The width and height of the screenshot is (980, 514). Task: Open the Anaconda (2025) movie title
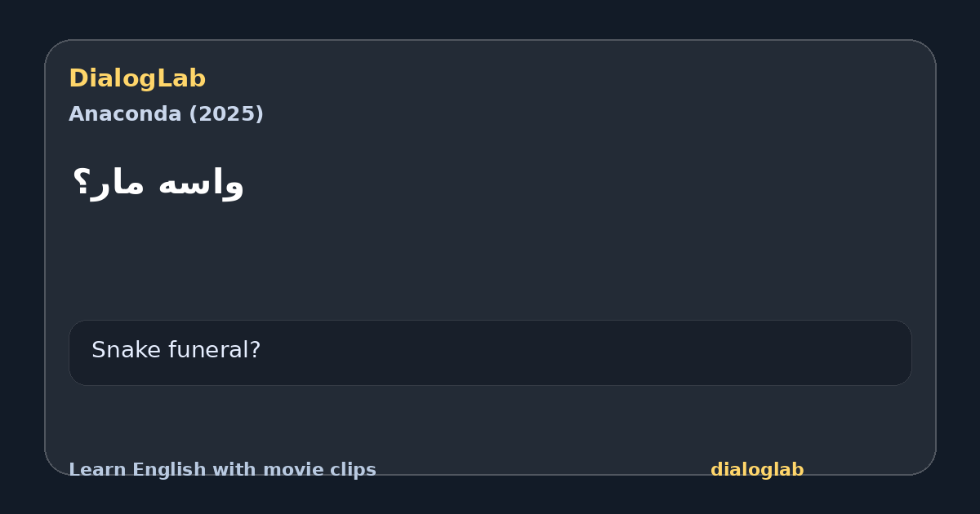[x=166, y=114]
